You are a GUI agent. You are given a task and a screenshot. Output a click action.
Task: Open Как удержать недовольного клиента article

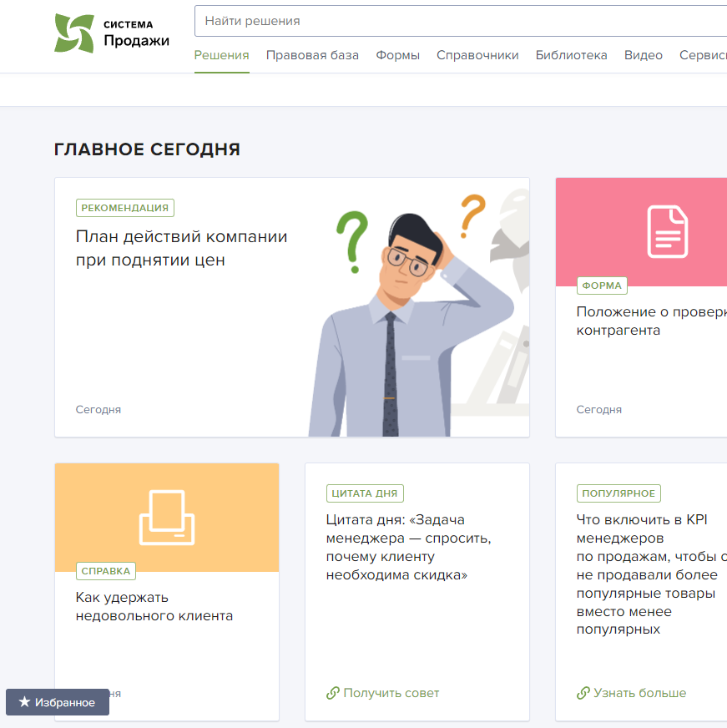(x=154, y=606)
